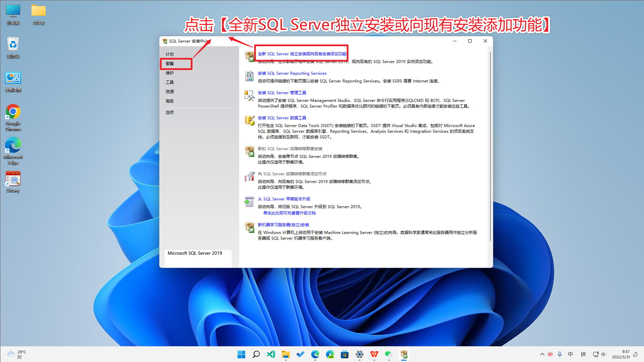Image resolution: width=644 pixels, height=362 pixels.
Task: Open taskbar Search
Action: [x=256, y=354]
